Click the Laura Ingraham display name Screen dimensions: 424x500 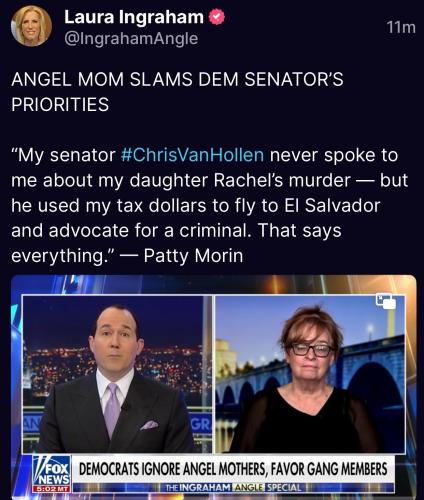click(134, 17)
